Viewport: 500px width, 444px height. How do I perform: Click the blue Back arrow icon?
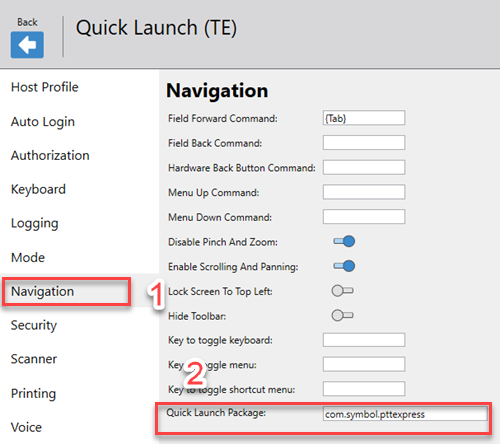point(27,45)
